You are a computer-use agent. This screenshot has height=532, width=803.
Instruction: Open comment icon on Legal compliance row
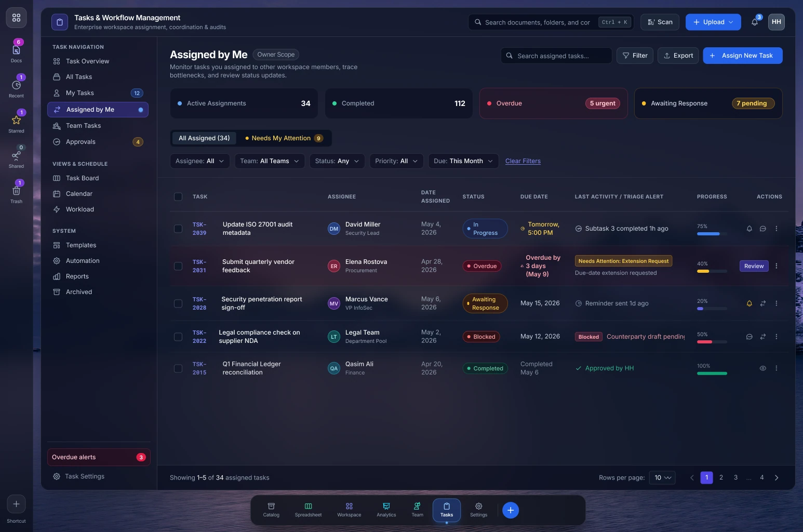click(x=750, y=337)
